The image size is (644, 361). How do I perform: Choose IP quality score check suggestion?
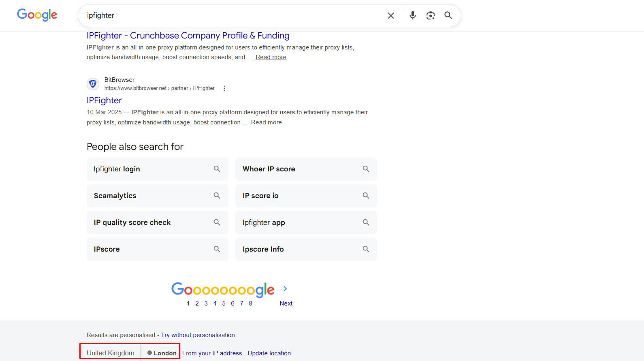tap(158, 222)
